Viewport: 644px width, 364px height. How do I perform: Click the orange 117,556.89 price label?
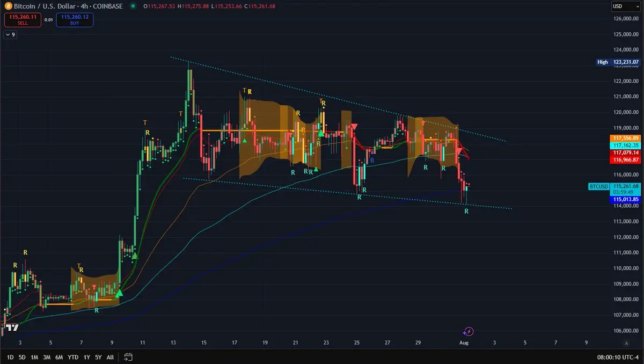625,139
